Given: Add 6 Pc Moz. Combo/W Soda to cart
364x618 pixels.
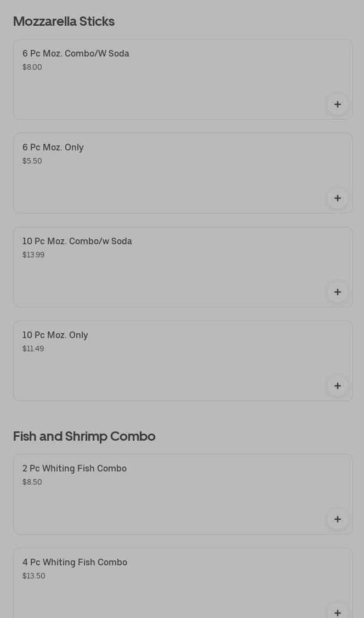Looking at the screenshot, I should [x=337, y=104].
